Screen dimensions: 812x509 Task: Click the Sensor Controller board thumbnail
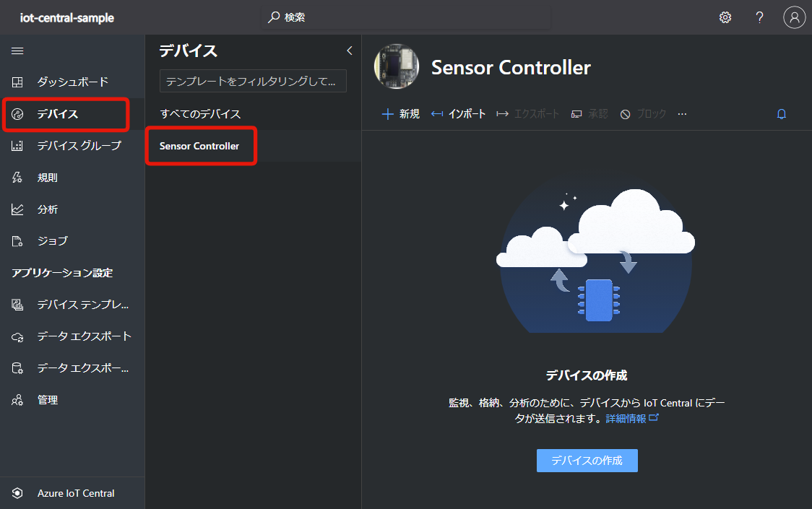(x=397, y=66)
